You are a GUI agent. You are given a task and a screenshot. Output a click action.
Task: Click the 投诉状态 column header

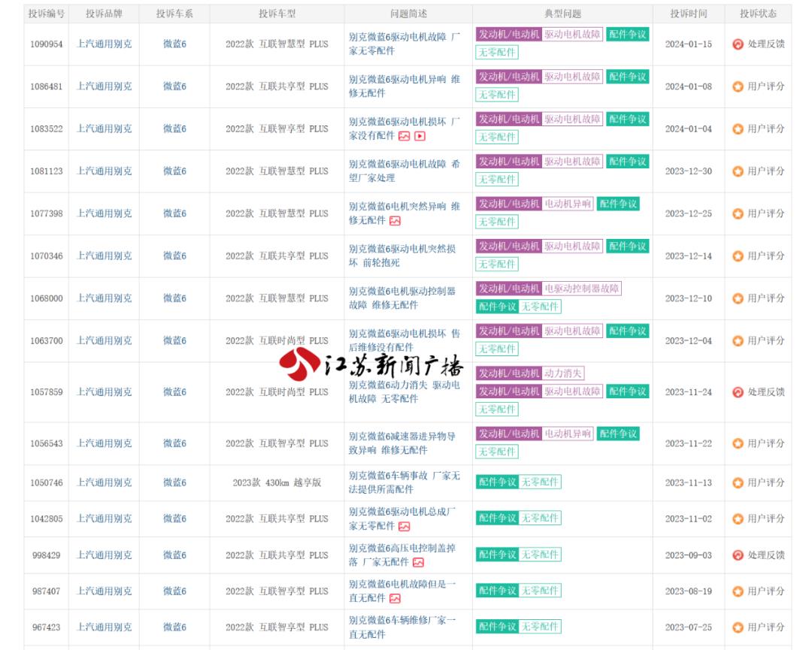coord(758,14)
